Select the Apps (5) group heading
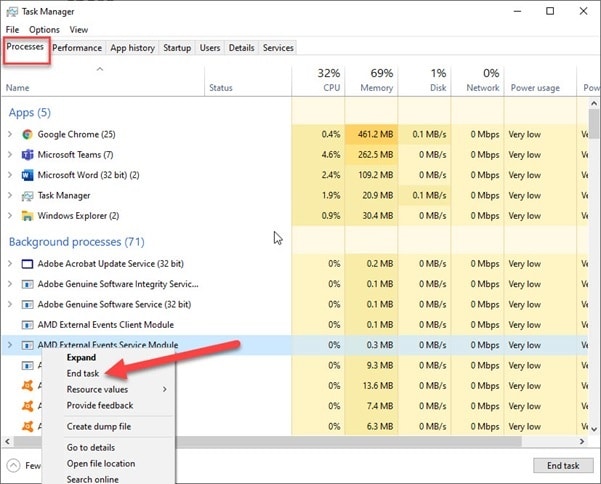 coord(30,113)
